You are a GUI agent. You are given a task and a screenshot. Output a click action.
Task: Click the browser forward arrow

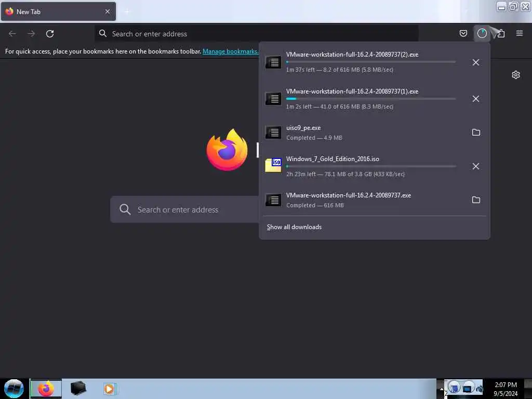31,34
